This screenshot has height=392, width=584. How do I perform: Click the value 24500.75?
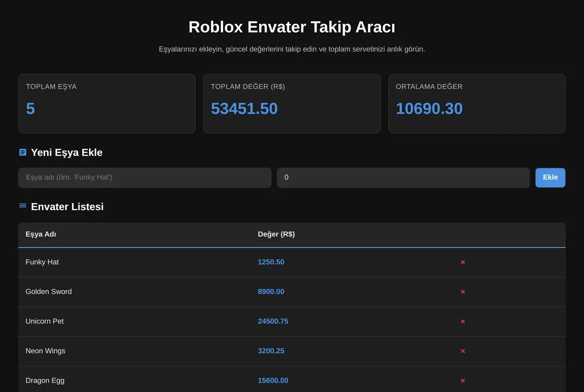tap(273, 321)
